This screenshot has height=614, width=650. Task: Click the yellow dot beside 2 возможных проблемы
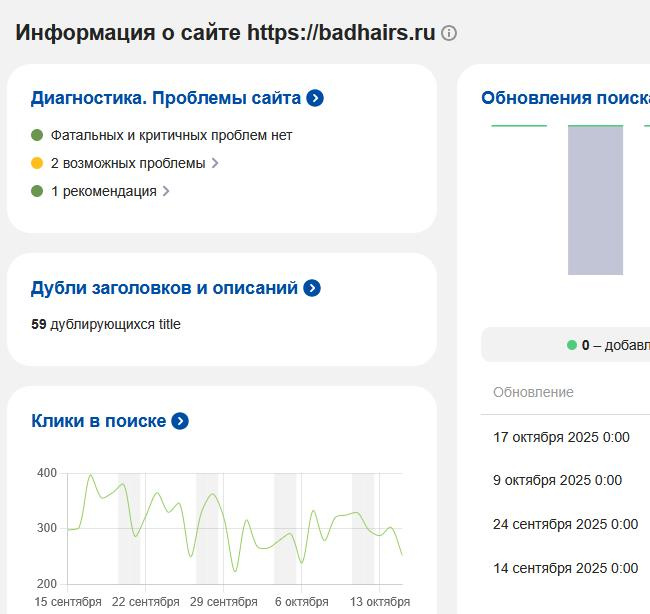click(37, 163)
